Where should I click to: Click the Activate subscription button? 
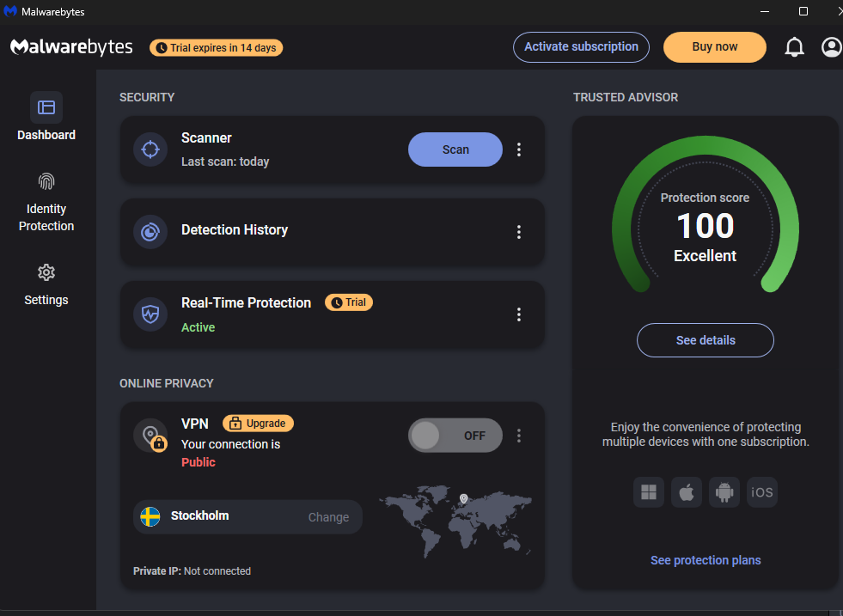(581, 46)
